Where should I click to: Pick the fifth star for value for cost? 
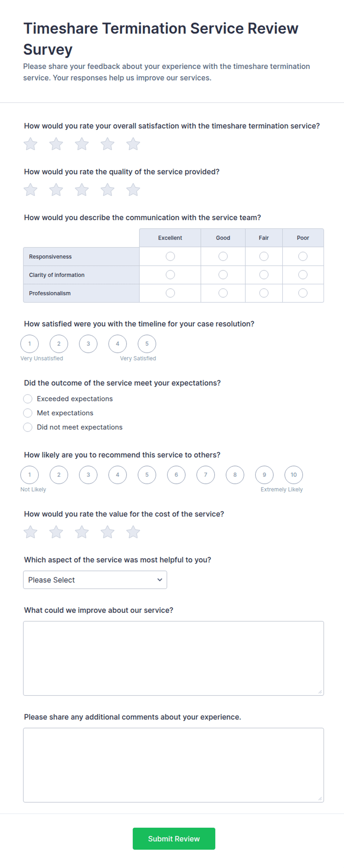[x=133, y=532]
